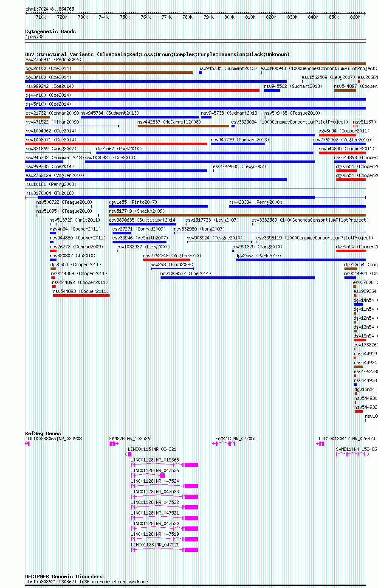
Task: Open variant dgv1e55 (Pinto2007) label
Action: (133, 203)
